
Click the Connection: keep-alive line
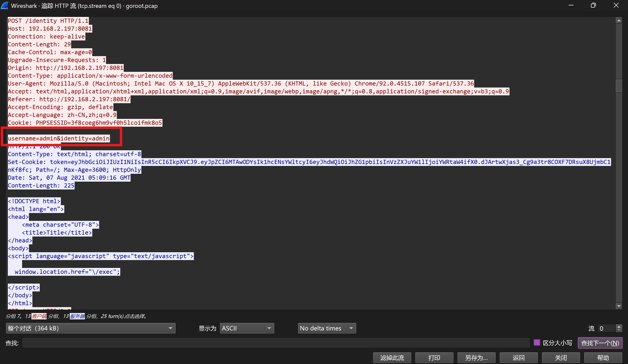46,37
